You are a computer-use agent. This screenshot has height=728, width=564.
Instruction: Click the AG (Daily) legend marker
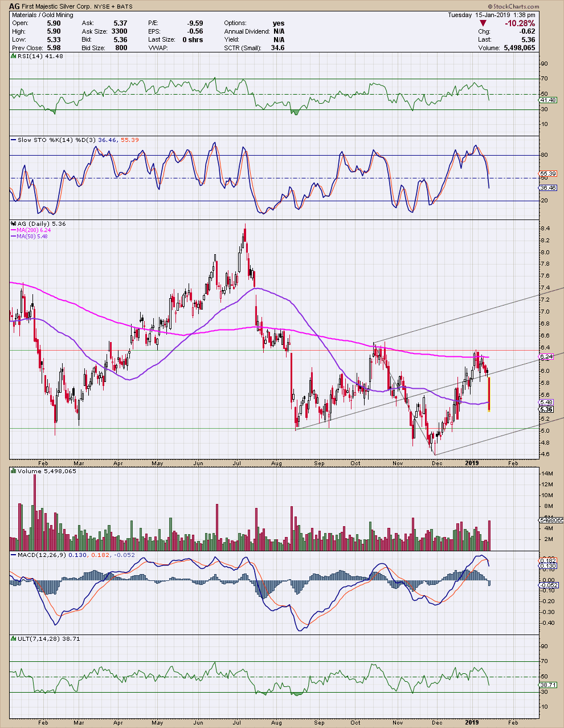(13, 224)
